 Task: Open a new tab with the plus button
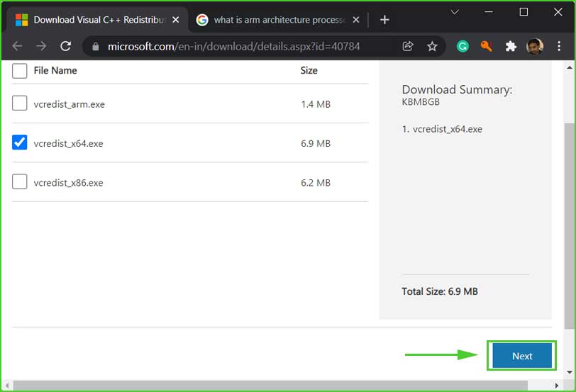pyautogui.click(x=384, y=20)
